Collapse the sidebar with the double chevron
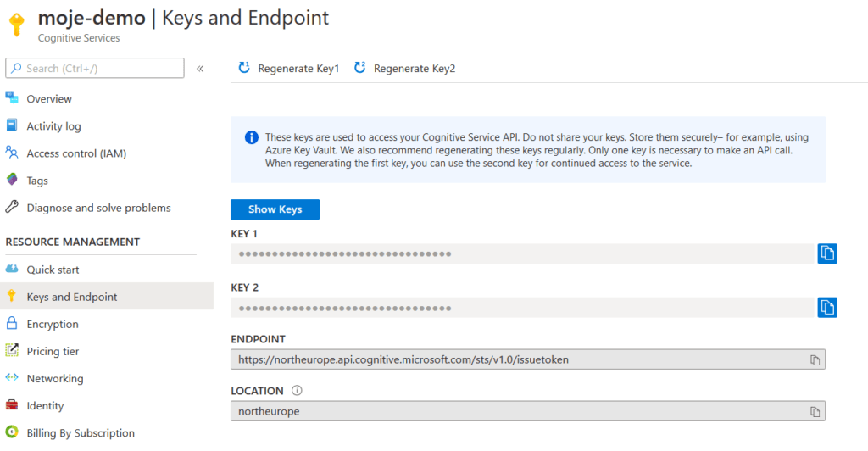 [200, 69]
